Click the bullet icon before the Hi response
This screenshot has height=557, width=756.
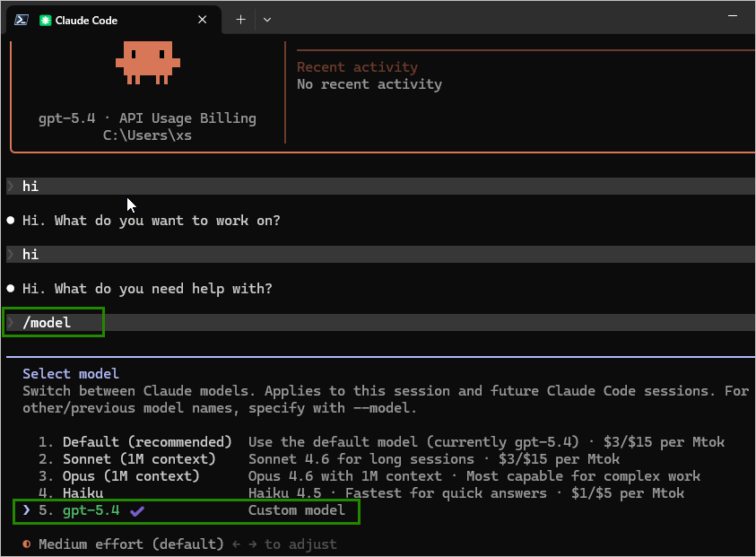[x=10, y=221]
